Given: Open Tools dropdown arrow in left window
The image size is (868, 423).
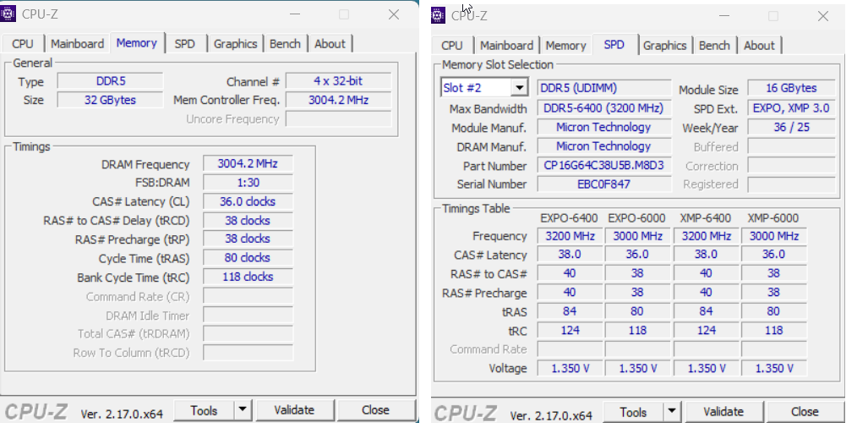Looking at the screenshot, I should pos(243,410).
